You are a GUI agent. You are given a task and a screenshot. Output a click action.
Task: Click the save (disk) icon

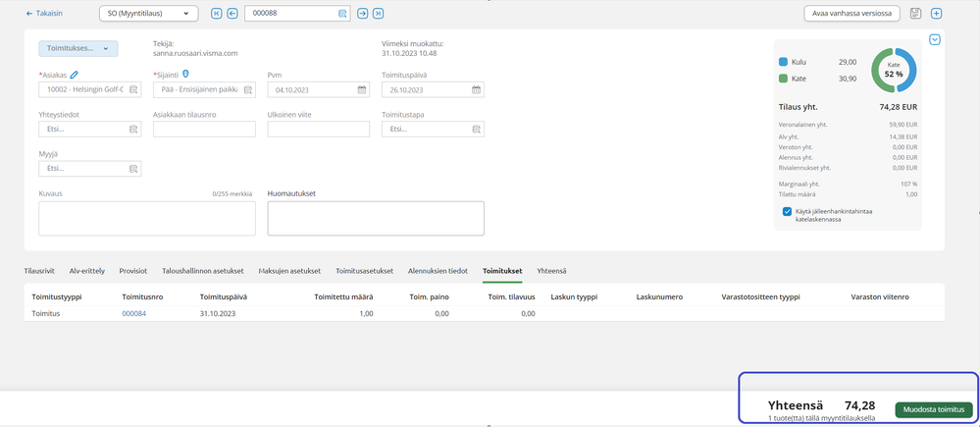(915, 14)
